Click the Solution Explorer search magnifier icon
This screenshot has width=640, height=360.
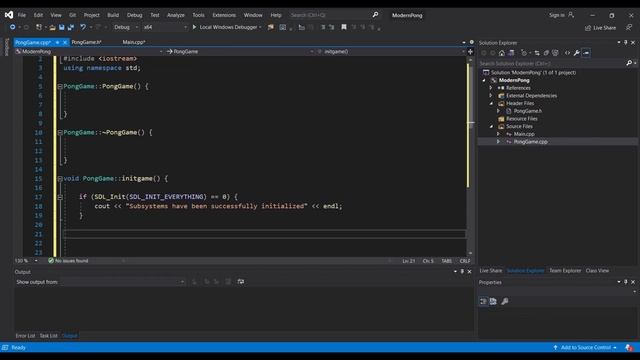[629, 63]
